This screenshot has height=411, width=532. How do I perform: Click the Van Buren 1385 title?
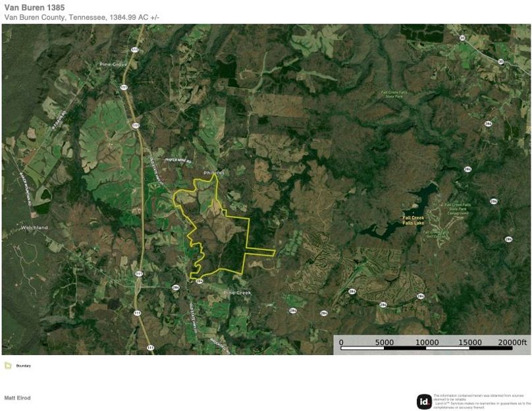[34, 7]
